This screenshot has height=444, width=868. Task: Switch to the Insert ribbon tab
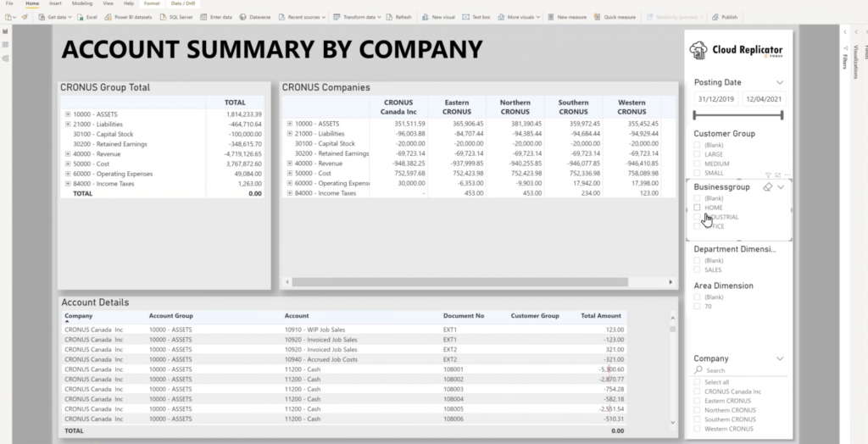pyautogui.click(x=55, y=3)
